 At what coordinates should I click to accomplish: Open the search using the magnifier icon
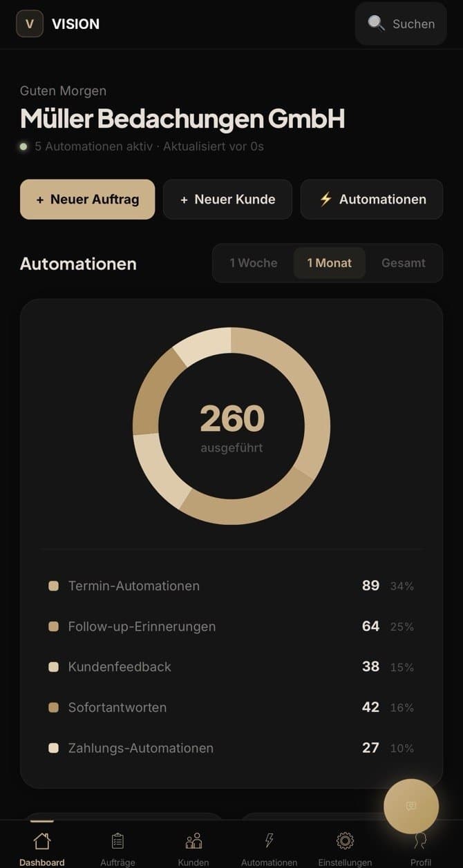[x=377, y=23]
